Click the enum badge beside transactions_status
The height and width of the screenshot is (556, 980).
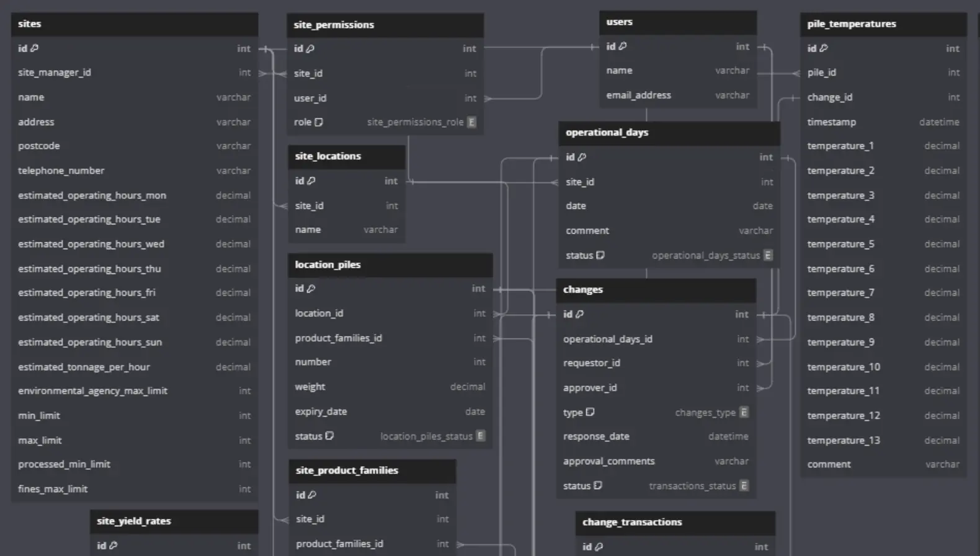point(744,486)
